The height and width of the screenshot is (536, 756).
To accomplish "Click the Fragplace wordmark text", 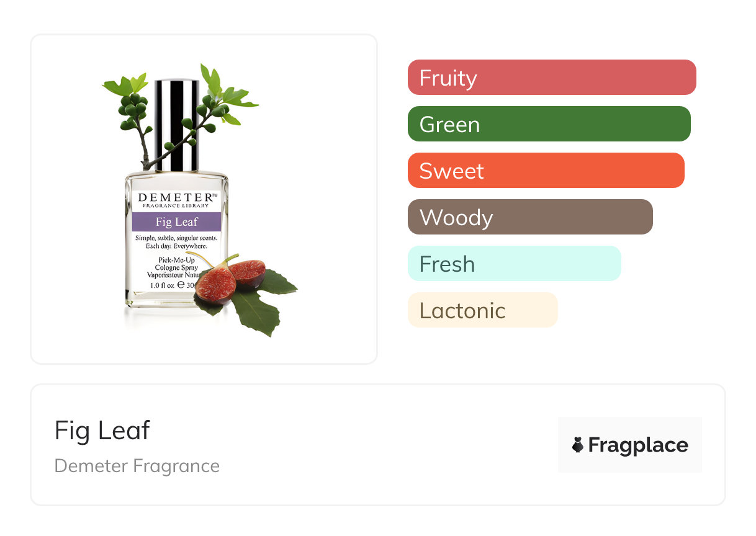I will pyautogui.click(x=638, y=445).
